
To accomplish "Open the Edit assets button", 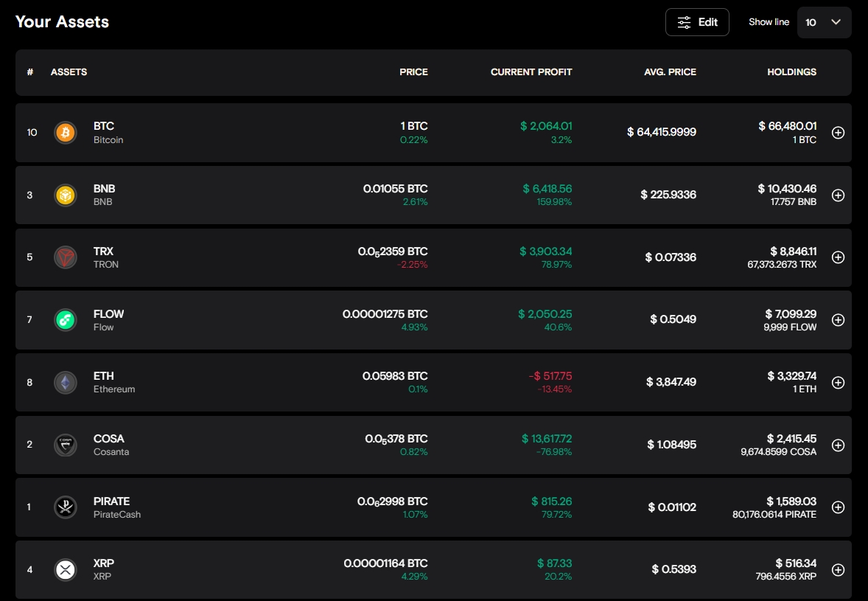I will tap(697, 22).
